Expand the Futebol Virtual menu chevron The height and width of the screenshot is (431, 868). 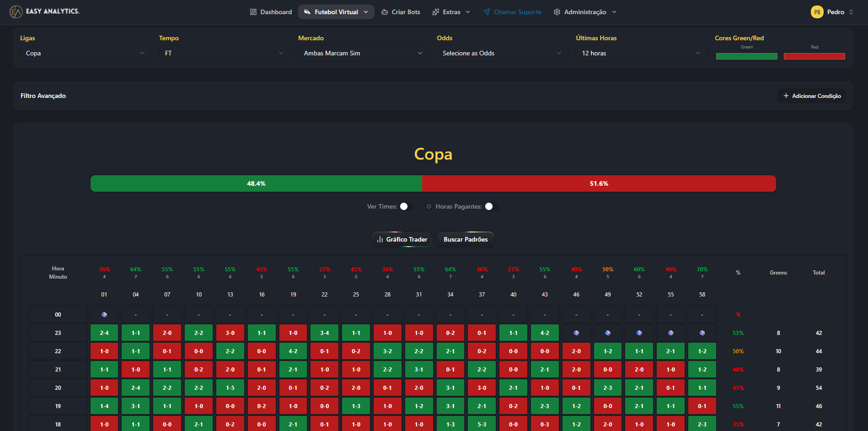tap(366, 12)
